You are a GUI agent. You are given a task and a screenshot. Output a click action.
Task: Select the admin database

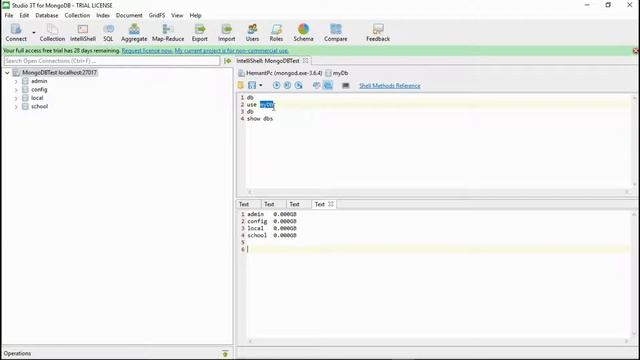(x=39, y=81)
